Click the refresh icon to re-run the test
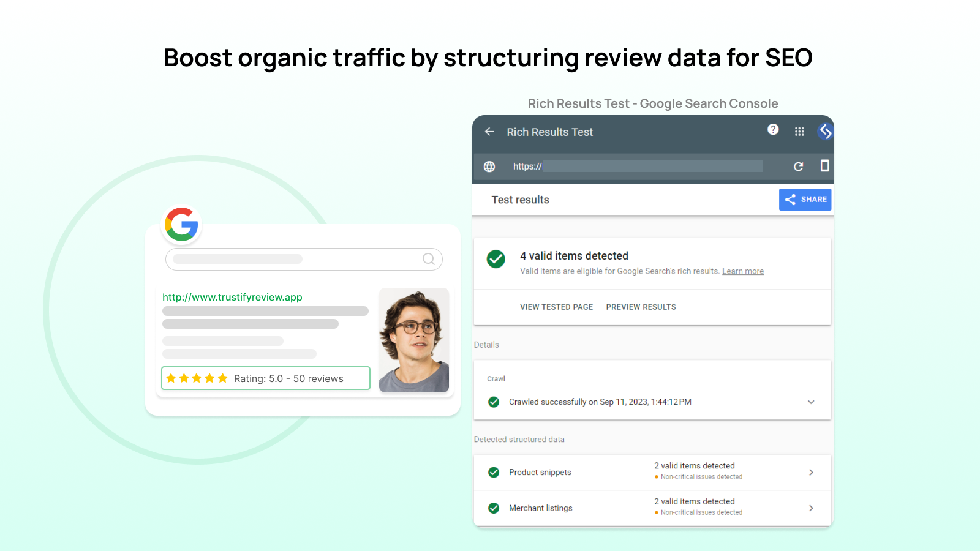This screenshot has width=980, height=551. point(799,166)
